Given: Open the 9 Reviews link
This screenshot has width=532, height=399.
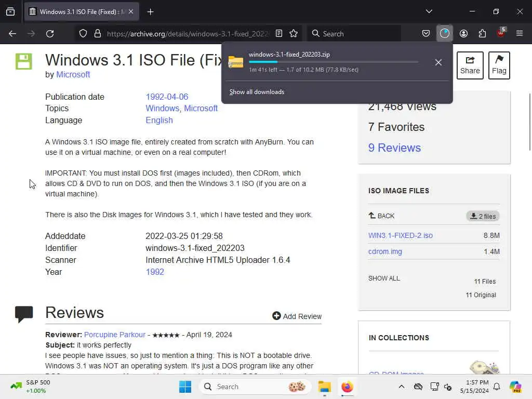Looking at the screenshot, I should [x=395, y=148].
